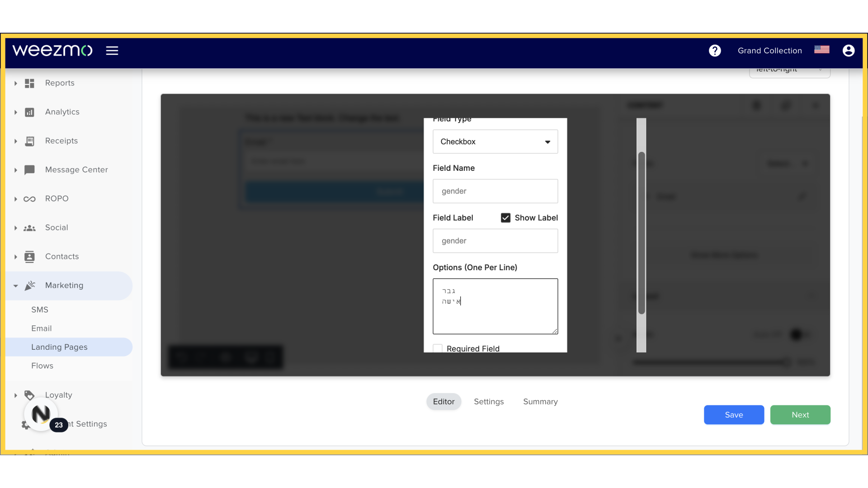The image size is (868, 488).
Task: Click the Field Label input field
Action: tap(495, 241)
